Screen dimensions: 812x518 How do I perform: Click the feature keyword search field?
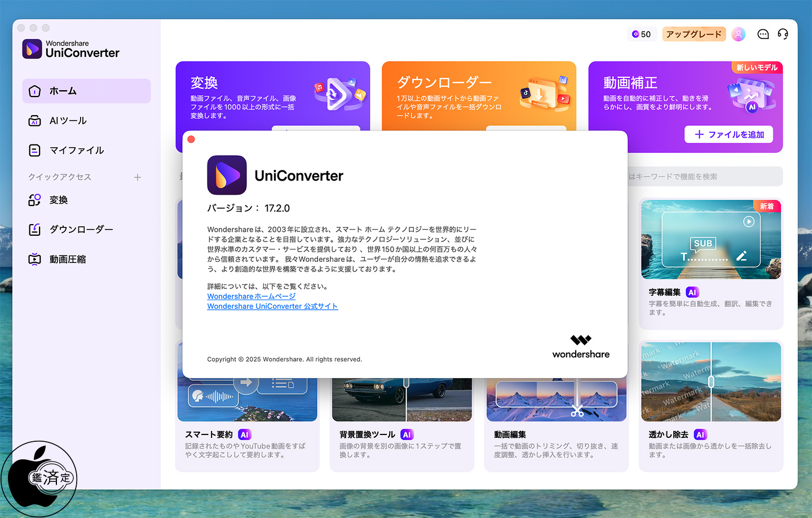click(x=704, y=177)
